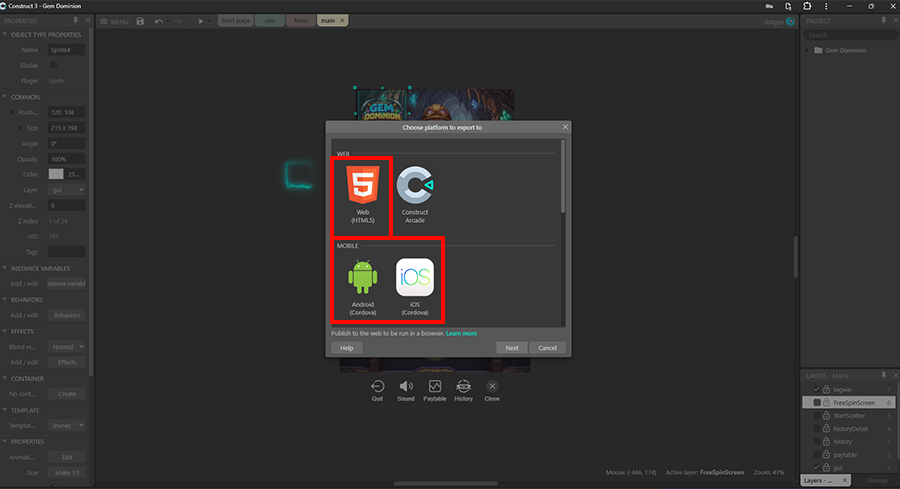Click the Save project icon in toolbar
The width and height of the screenshot is (900, 489).
[x=141, y=21]
